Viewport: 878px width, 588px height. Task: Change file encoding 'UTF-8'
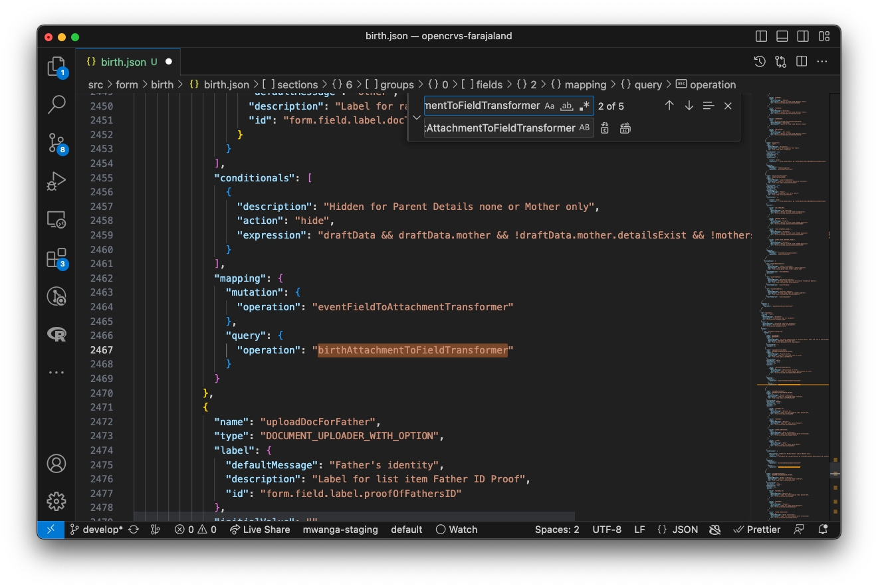tap(607, 530)
